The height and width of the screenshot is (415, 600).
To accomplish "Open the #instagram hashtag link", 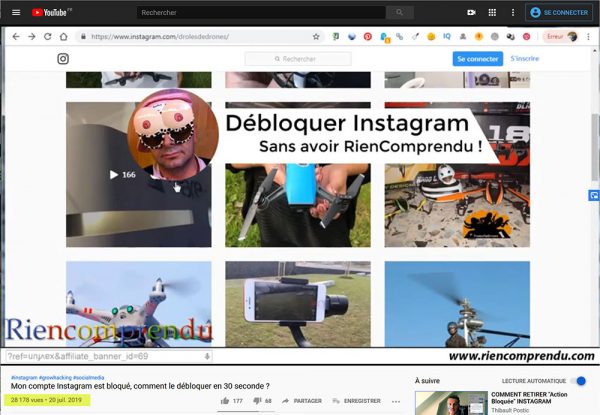I will pyautogui.click(x=24, y=377).
